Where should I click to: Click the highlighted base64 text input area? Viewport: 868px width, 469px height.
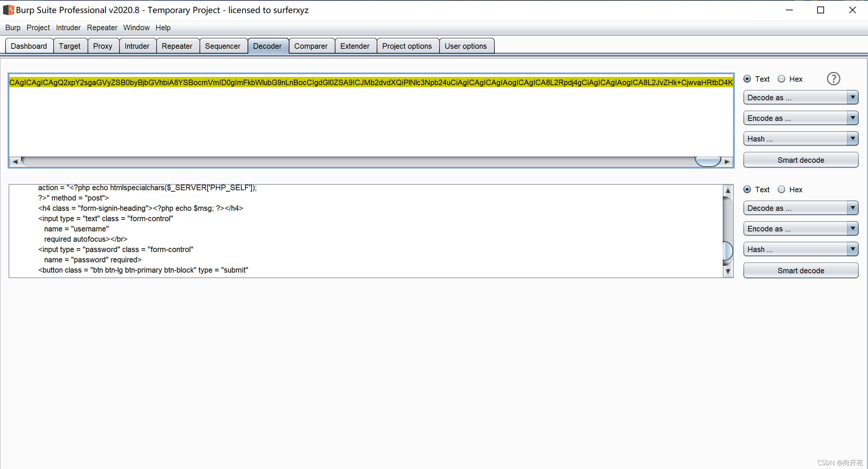pos(371,82)
